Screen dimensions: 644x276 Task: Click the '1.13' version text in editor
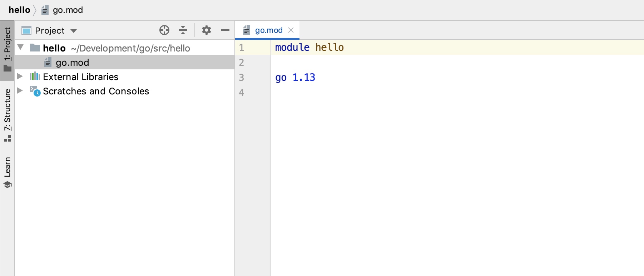(x=304, y=77)
